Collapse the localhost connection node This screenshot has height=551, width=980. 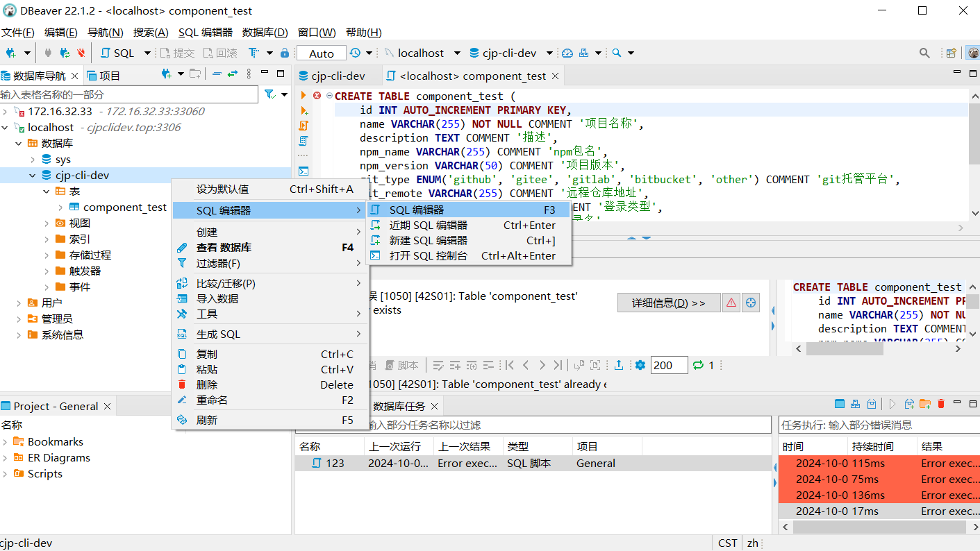[6, 127]
